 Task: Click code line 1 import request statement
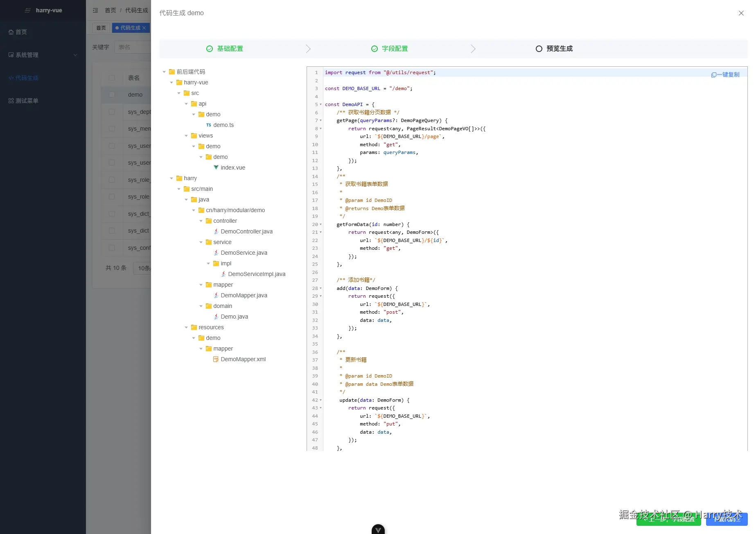coord(380,72)
